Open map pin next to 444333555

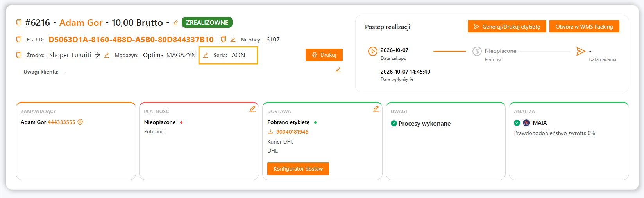coord(80,122)
